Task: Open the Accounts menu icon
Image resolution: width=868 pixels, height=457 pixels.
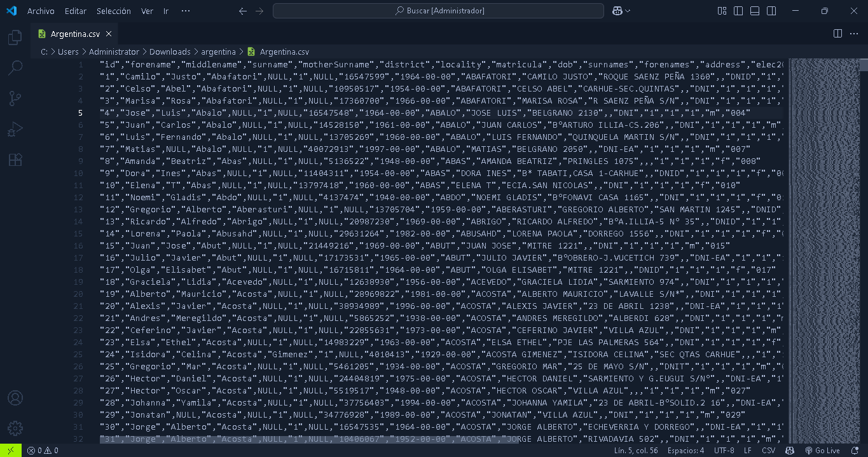Action: 15,398
